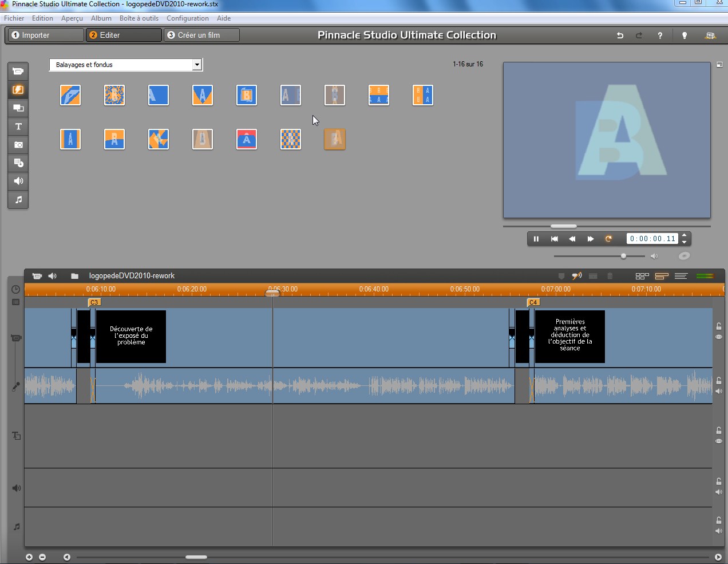The height and width of the screenshot is (564, 728).
Task: Mute the original audio track
Action: (719, 391)
